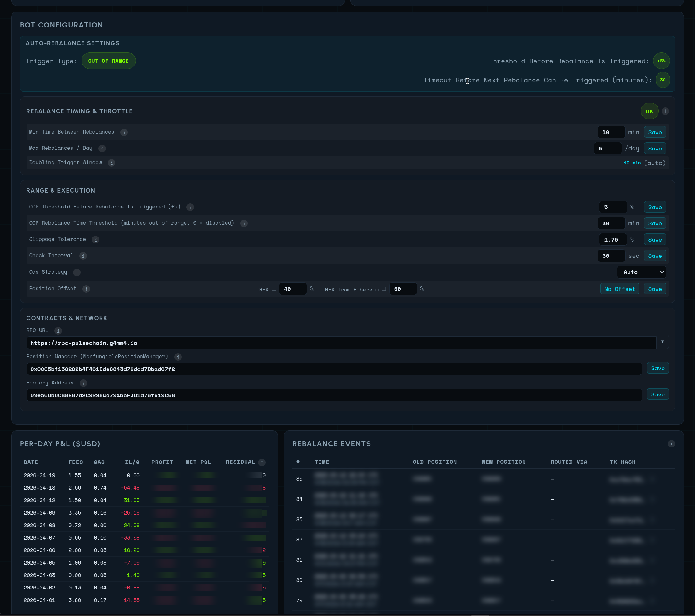Click info icon beside Slippage Tolerance

click(96, 240)
